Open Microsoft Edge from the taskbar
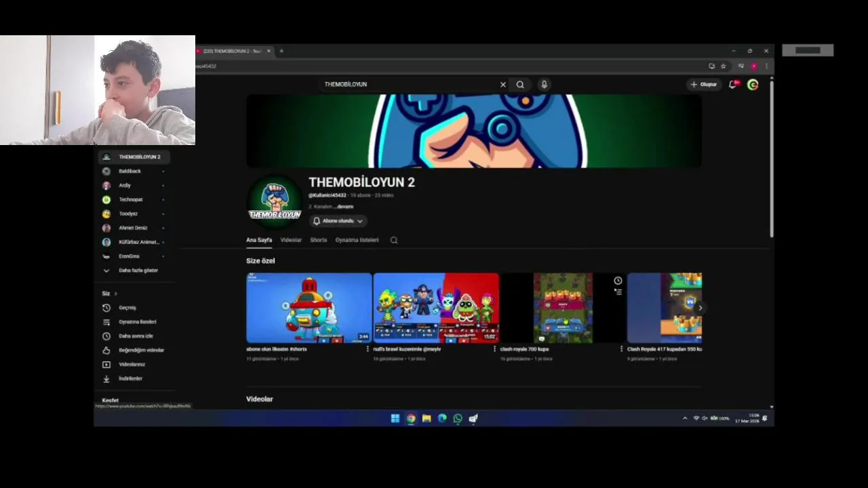 (442, 418)
